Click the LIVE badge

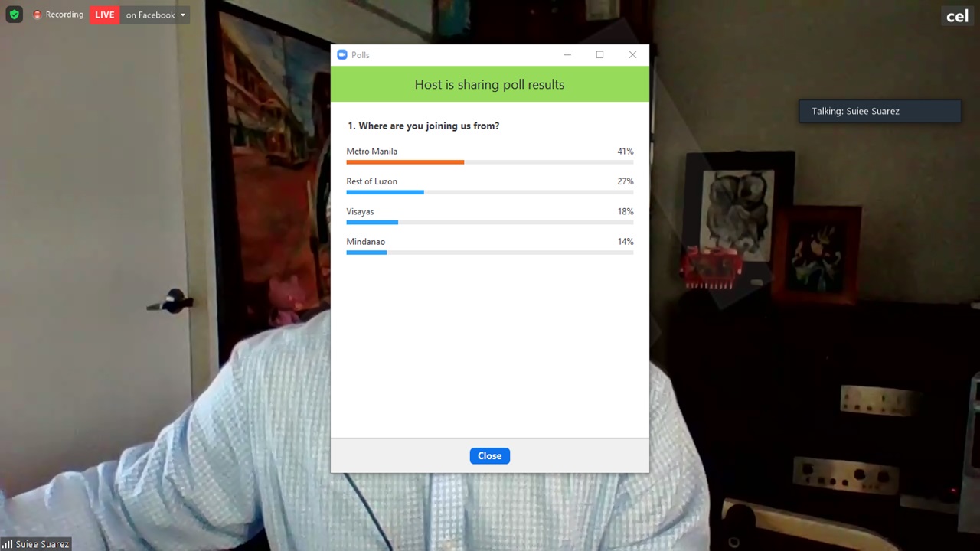click(x=105, y=15)
